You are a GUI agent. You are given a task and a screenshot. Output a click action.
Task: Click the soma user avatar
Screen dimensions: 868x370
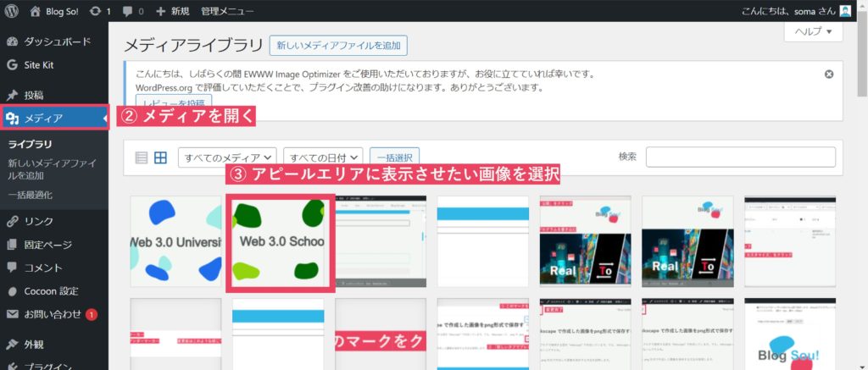point(845,12)
